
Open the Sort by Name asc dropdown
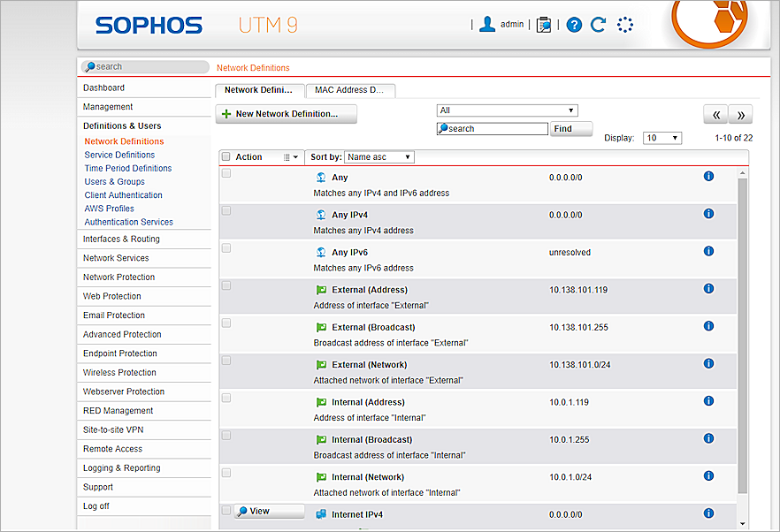coord(379,157)
